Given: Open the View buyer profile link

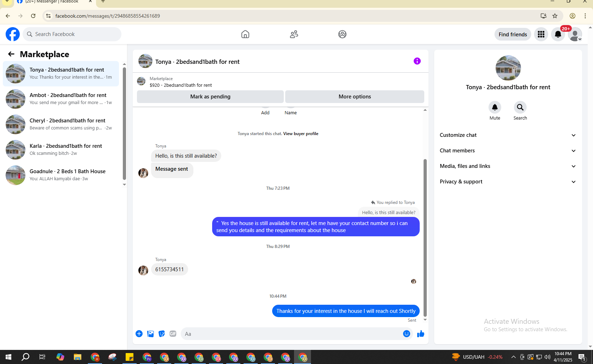Looking at the screenshot, I should (x=301, y=134).
